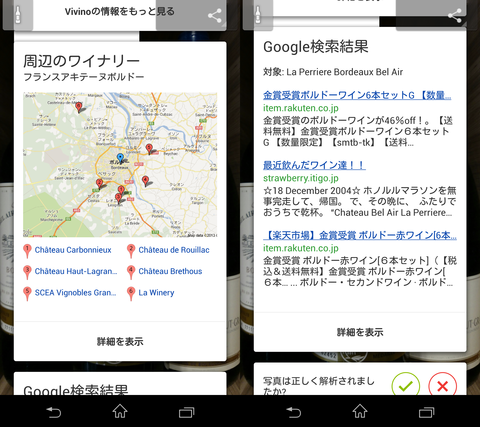This screenshot has width=480, height=427.
Task: Tap pin icon 1 beside Château Carbonnieux
Action: (x=27, y=251)
